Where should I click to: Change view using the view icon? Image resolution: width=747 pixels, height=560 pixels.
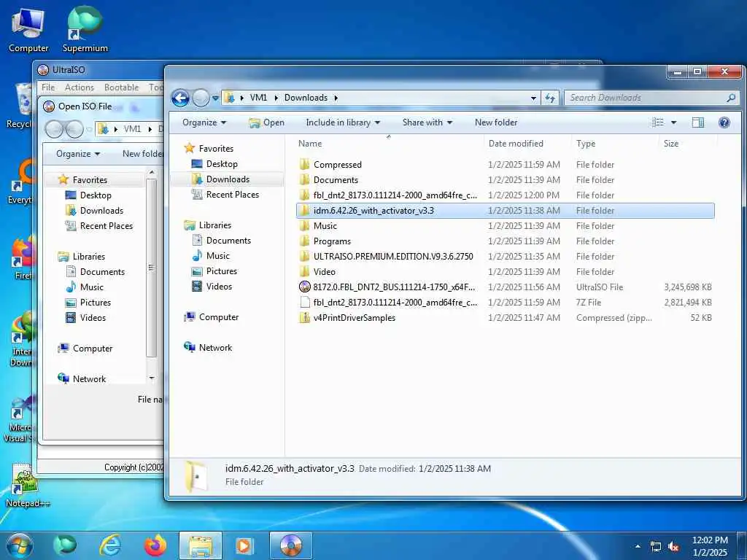pos(658,122)
